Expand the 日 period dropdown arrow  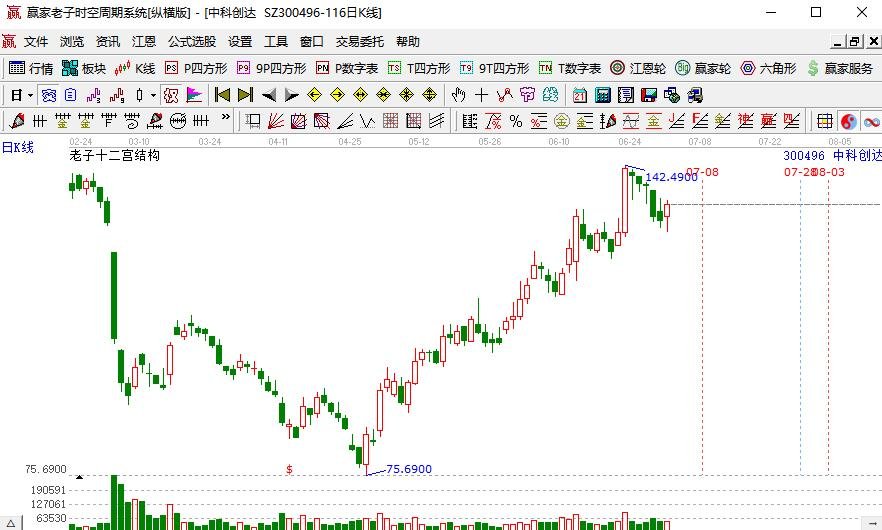30,96
